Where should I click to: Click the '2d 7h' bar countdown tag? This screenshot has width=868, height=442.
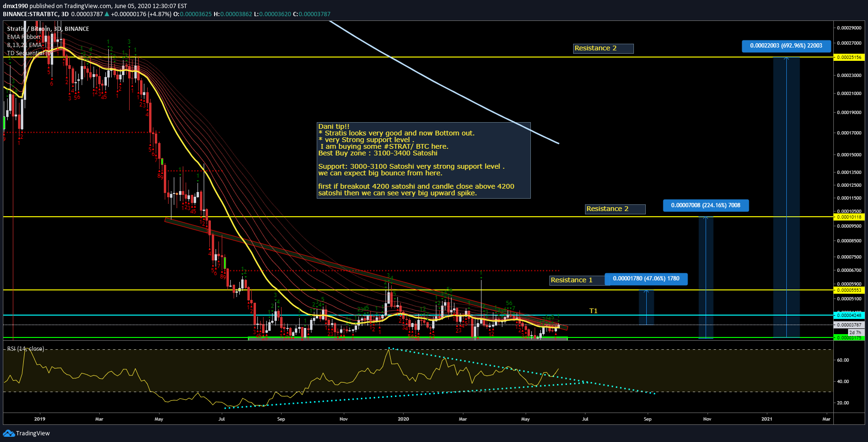point(855,332)
